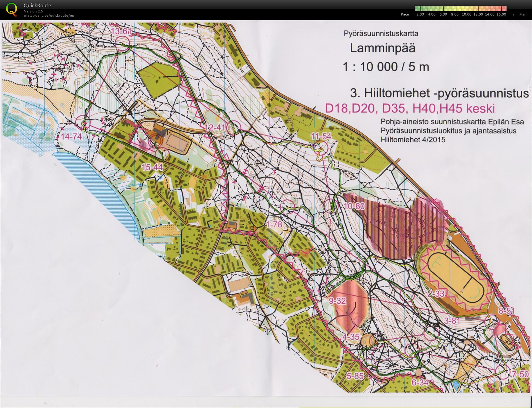Click control label 10-80
The width and height of the screenshot is (532, 408).
pos(354,206)
